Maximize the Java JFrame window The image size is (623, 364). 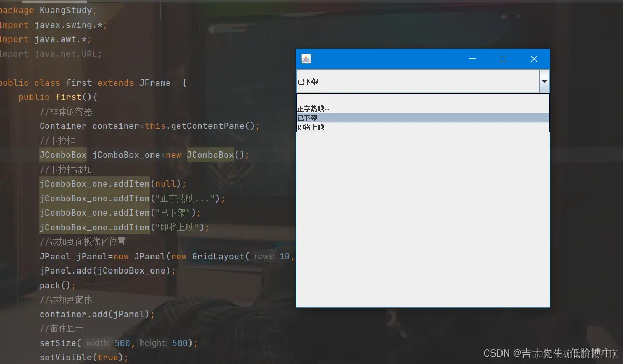[x=503, y=59]
